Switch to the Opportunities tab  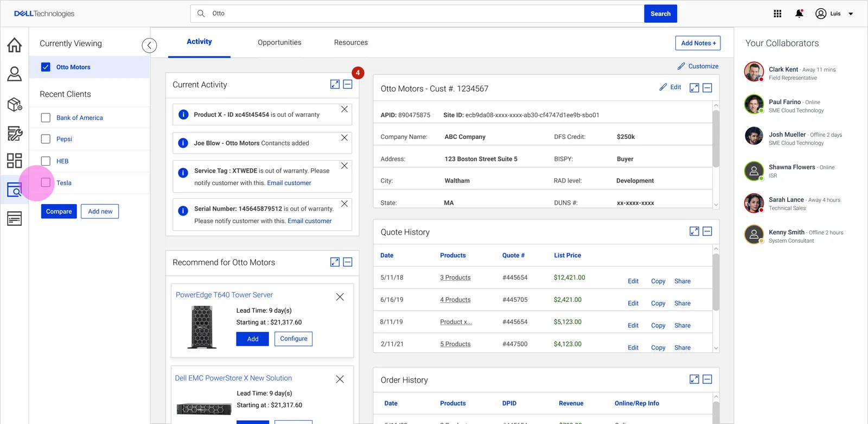(279, 42)
